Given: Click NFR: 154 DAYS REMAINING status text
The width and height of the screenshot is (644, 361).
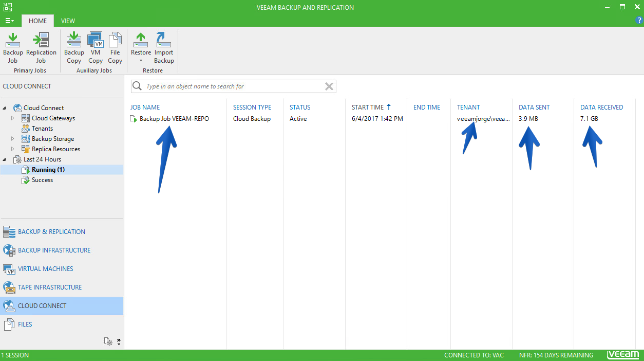Looking at the screenshot, I should (556, 355).
